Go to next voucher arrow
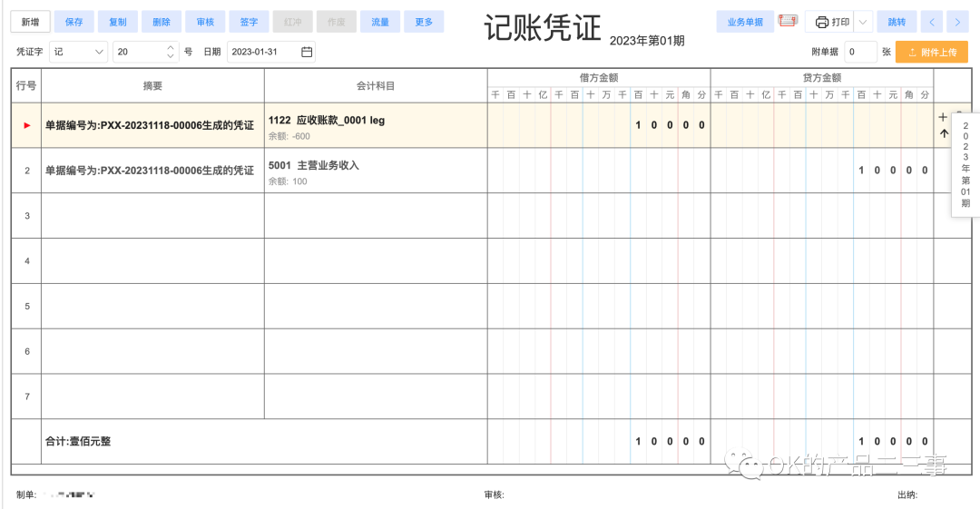The width and height of the screenshot is (980, 509). click(x=957, y=22)
